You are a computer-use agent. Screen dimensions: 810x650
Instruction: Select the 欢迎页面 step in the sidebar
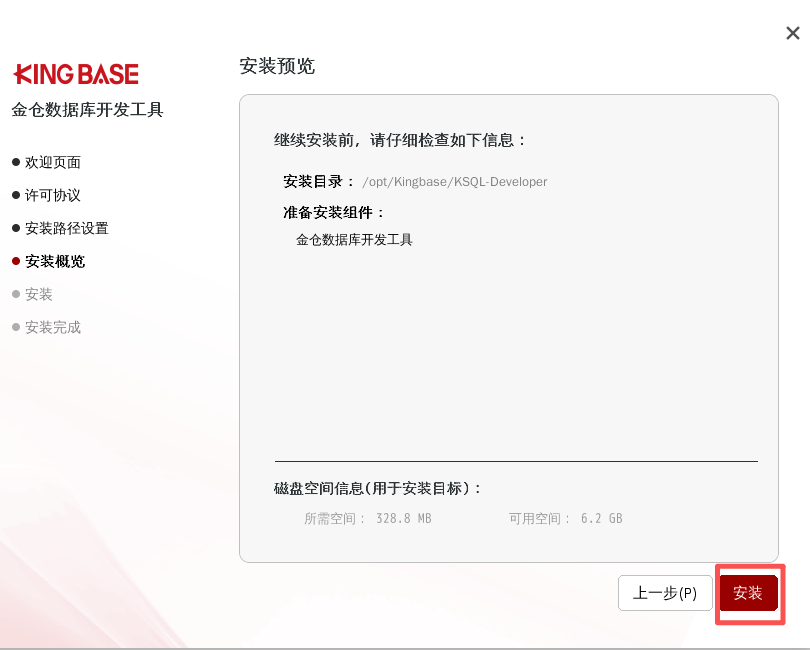pos(53,162)
